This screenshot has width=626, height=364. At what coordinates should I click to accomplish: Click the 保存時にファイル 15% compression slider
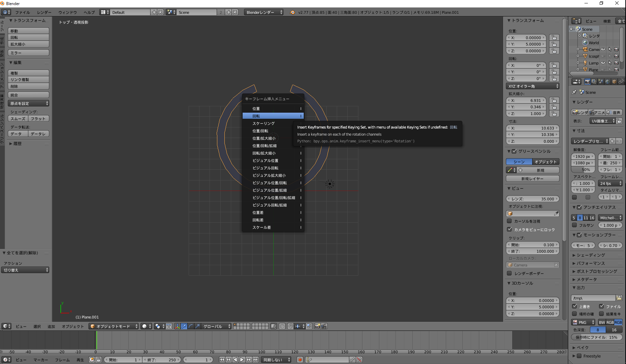pyautogui.click(x=597, y=337)
